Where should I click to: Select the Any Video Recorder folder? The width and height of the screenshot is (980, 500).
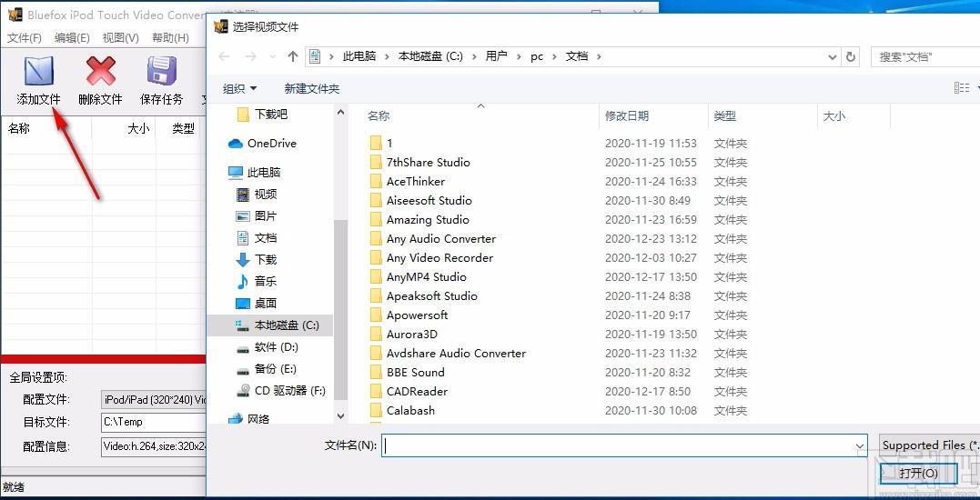(431, 258)
